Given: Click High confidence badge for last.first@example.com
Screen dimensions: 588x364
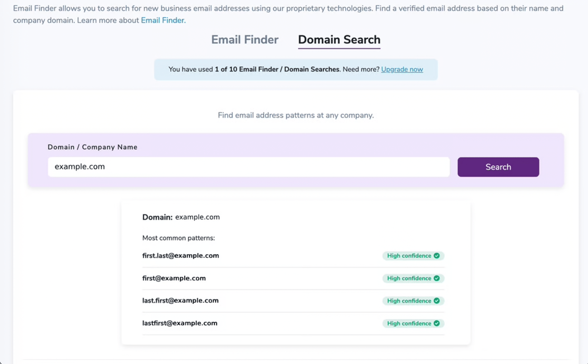Looking at the screenshot, I should click(413, 301).
